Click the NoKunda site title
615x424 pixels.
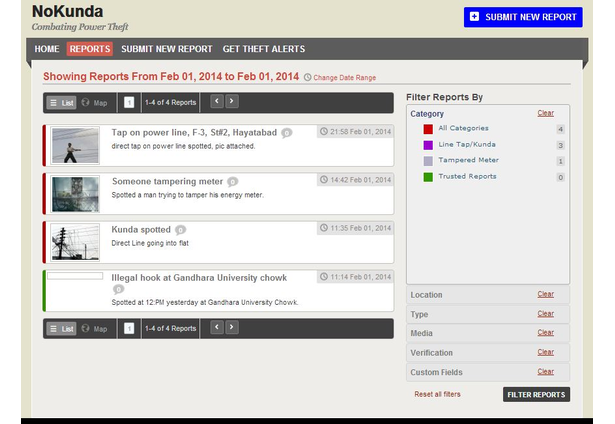(x=67, y=11)
